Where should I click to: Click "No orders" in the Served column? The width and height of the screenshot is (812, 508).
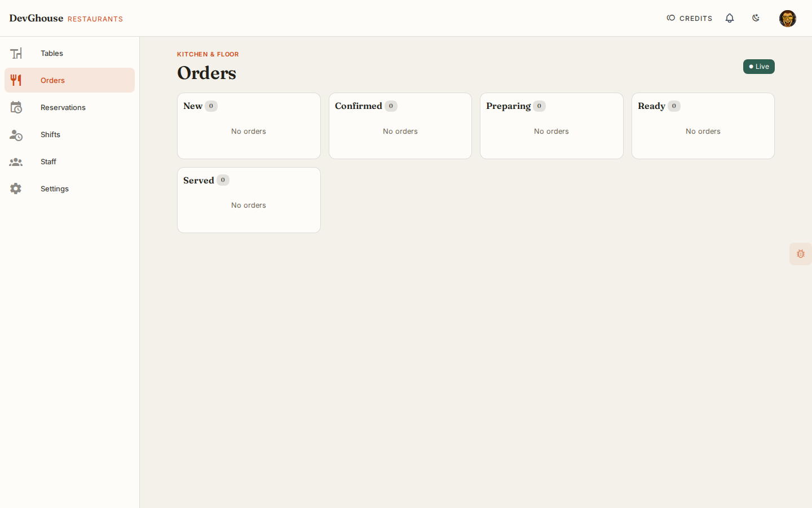[x=249, y=205]
